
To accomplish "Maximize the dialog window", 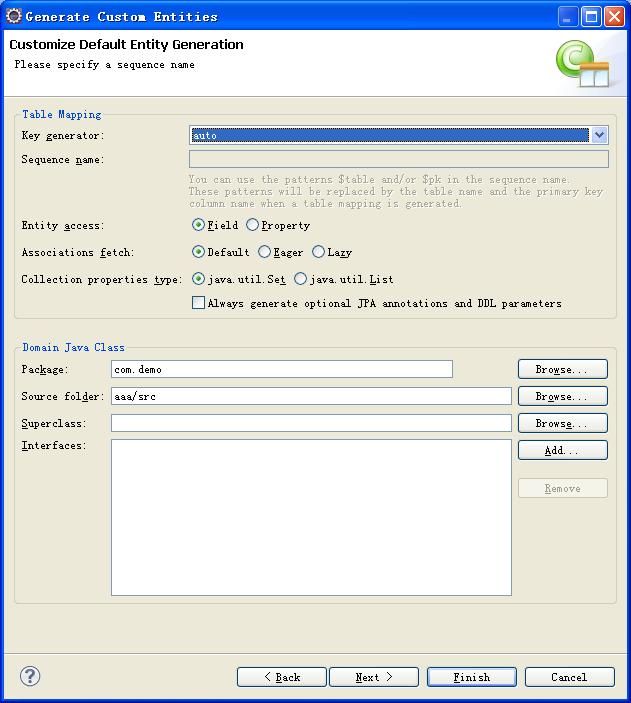I will (x=591, y=17).
